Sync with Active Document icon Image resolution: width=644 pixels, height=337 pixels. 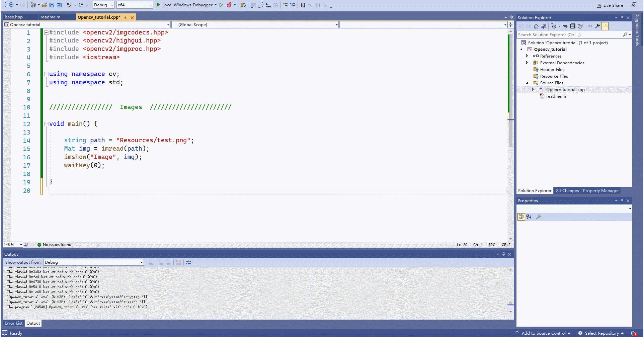tap(565, 26)
